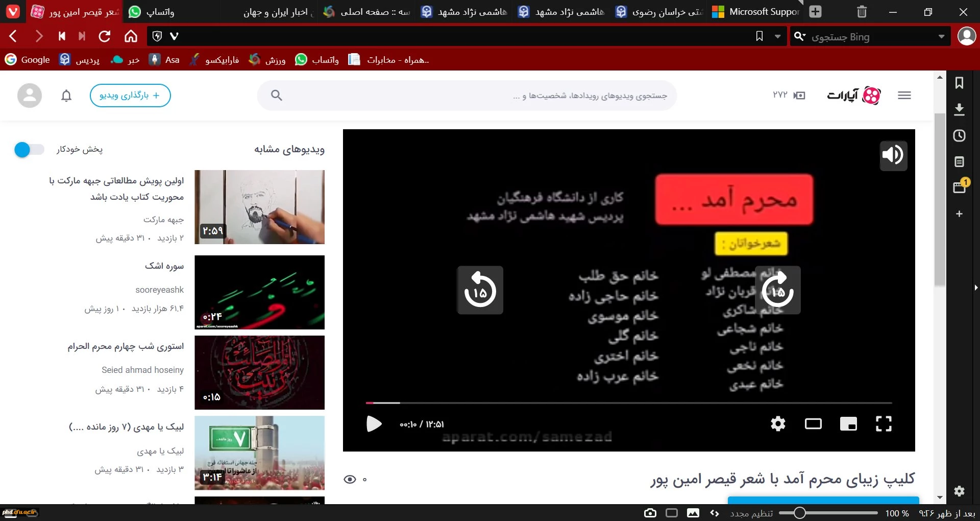980x521 pixels.
Task: Rewind video 15 seconds
Action: point(480,290)
